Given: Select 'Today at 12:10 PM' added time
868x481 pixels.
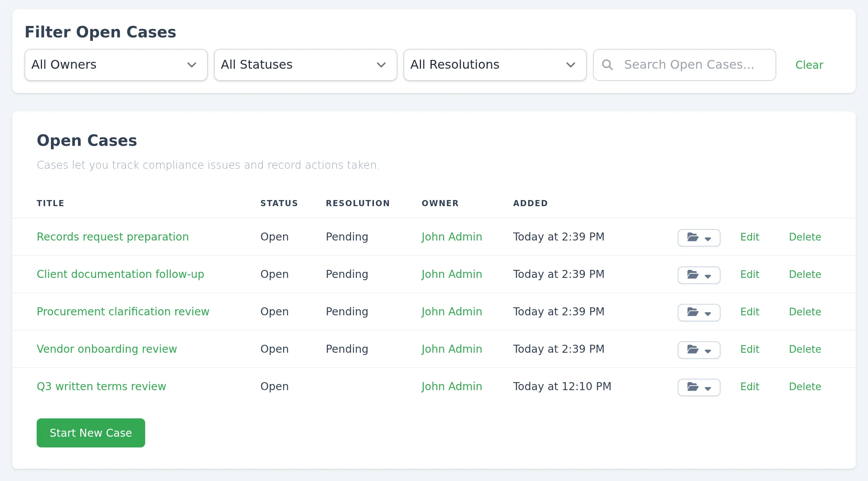Looking at the screenshot, I should 562,386.
